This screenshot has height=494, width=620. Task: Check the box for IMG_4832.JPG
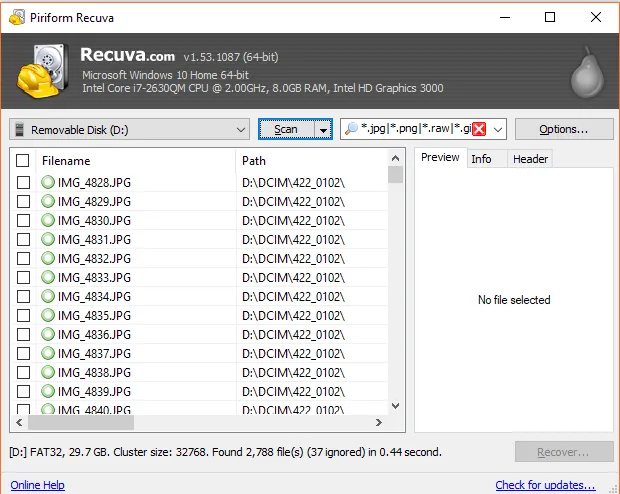(23, 258)
